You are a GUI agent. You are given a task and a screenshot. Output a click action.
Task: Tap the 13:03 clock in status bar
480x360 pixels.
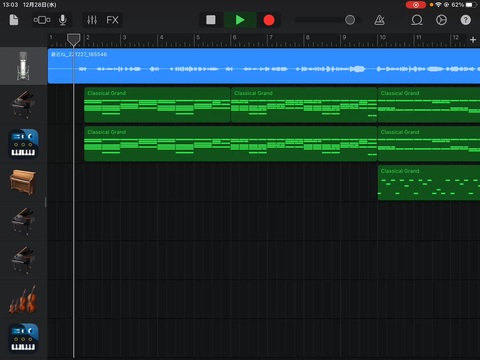10,5
